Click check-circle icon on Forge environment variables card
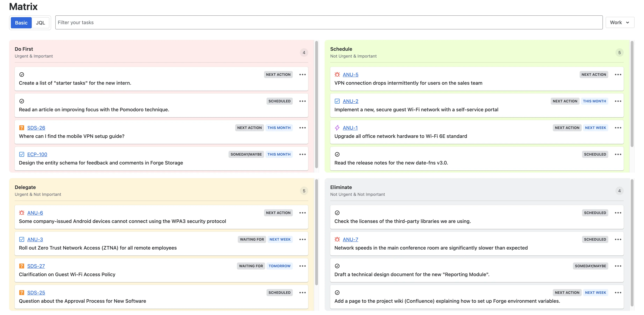 pyautogui.click(x=337, y=292)
